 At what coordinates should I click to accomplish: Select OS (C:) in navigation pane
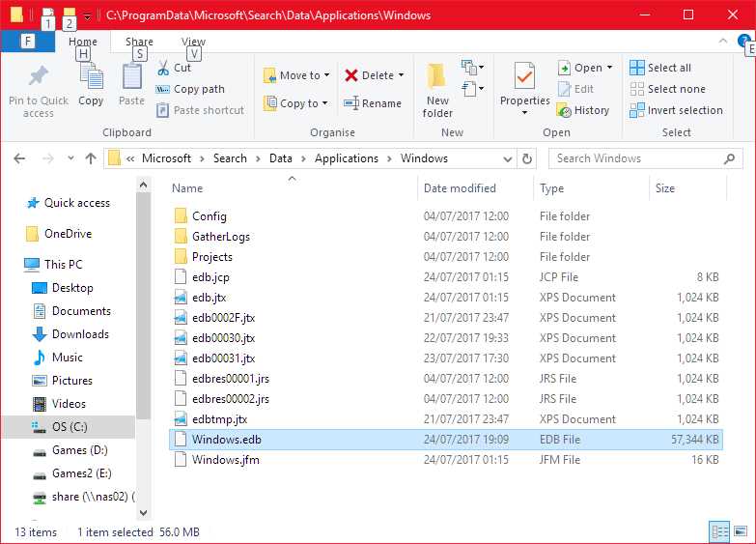pos(70,427)
